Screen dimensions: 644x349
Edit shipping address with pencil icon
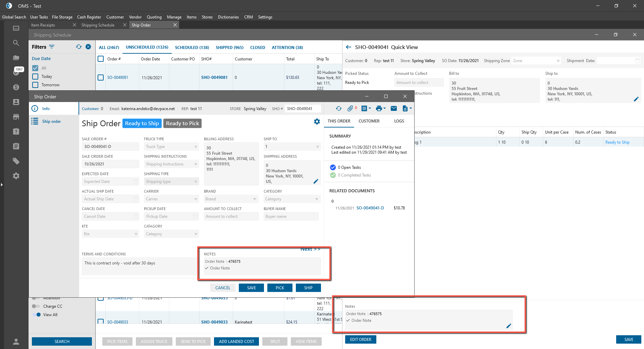point(316,181)
